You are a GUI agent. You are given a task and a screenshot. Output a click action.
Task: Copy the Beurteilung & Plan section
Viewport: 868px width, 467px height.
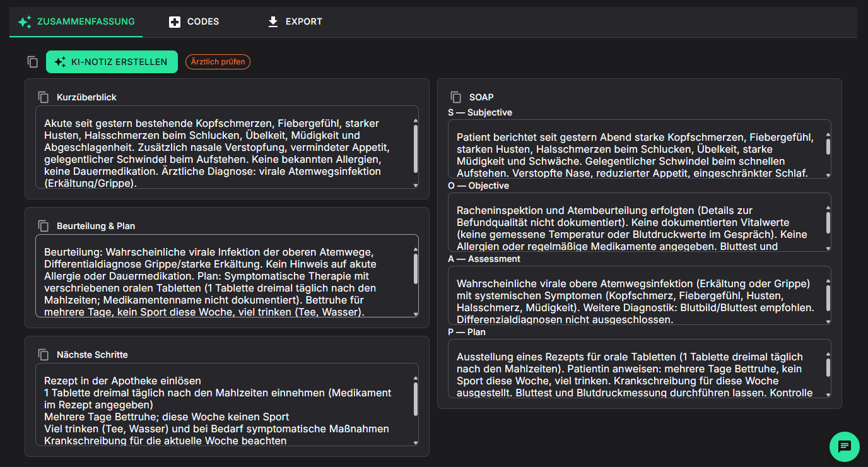coord(44,226)
